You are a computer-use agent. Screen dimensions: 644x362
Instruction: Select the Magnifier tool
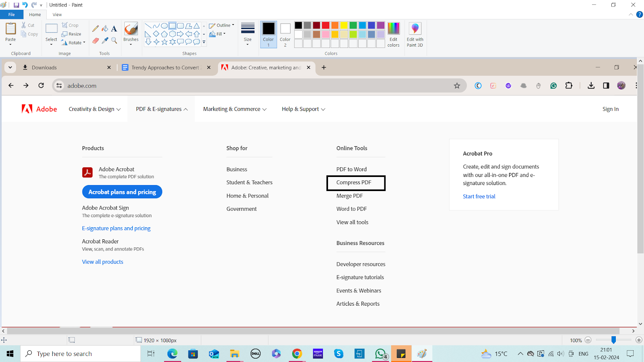coord(114,41)
